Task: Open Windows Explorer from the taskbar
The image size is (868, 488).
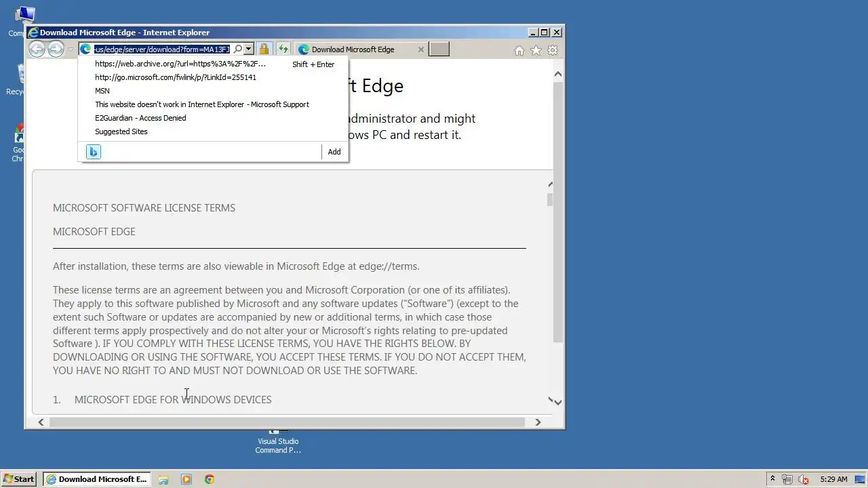Action: (x=163, y=479)
